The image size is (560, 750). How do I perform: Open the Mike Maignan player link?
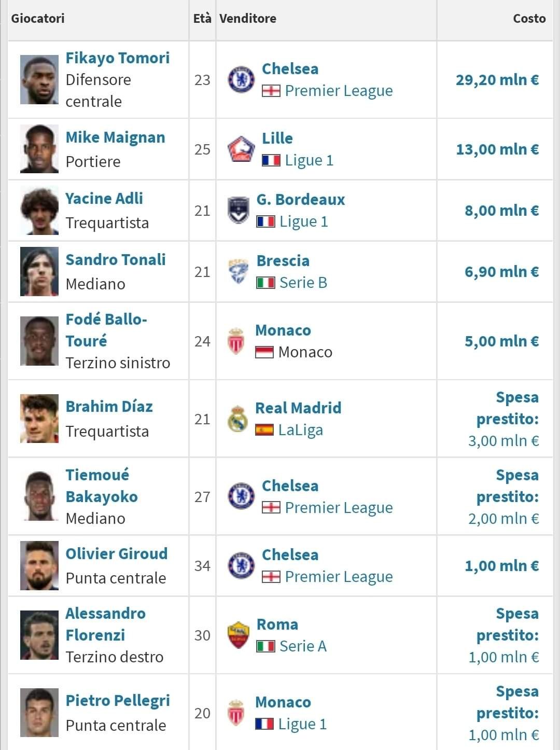(115, 137)
